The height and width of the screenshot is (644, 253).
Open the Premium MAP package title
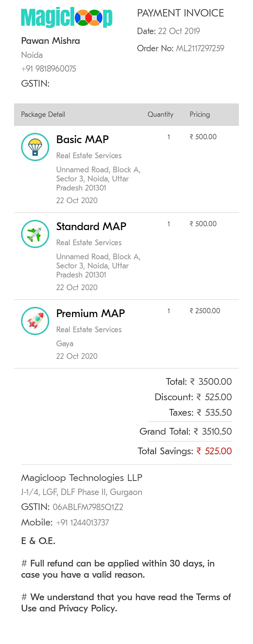91,313
